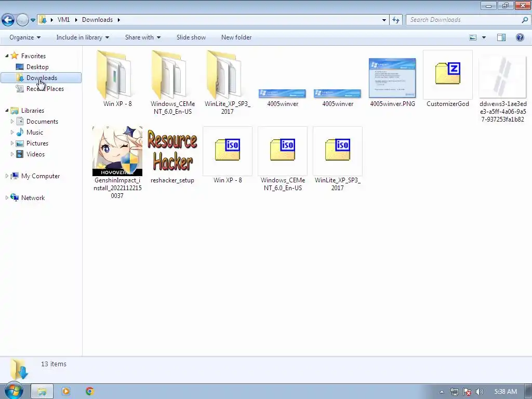
Task: Select Downloads in the navigation pane
Action: 41,78
